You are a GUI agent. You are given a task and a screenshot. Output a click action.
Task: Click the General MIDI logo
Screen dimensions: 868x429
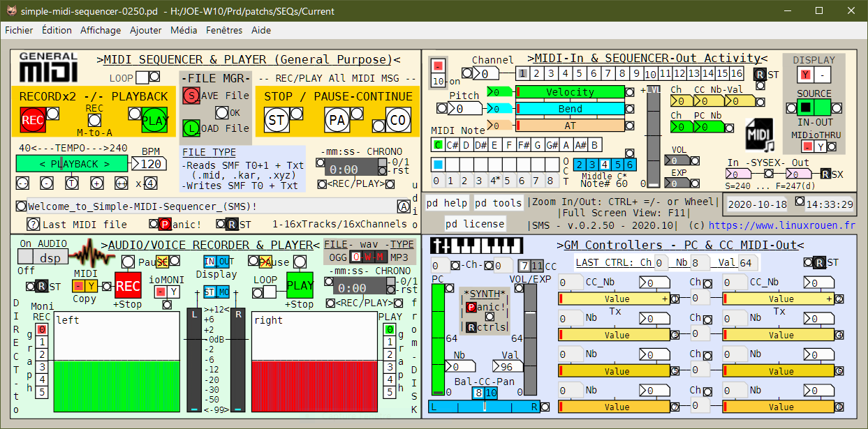coord(47,67)
